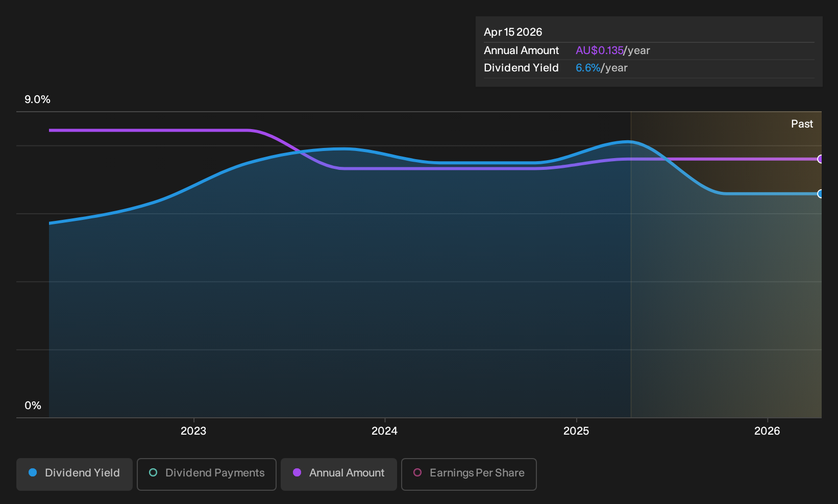The image size is (838, 504).
Task: Toggle the Annual Amount legend button
Action: click(x=339, y=474)
